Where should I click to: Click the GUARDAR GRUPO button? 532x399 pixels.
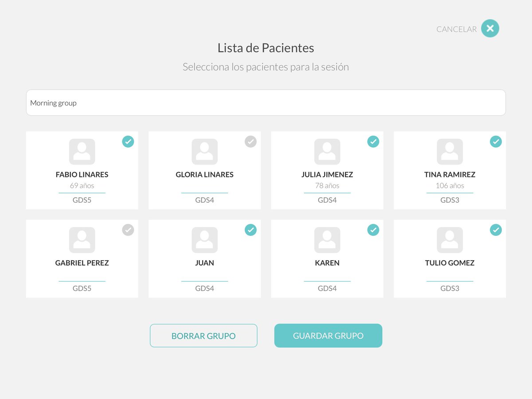(328, 336)
